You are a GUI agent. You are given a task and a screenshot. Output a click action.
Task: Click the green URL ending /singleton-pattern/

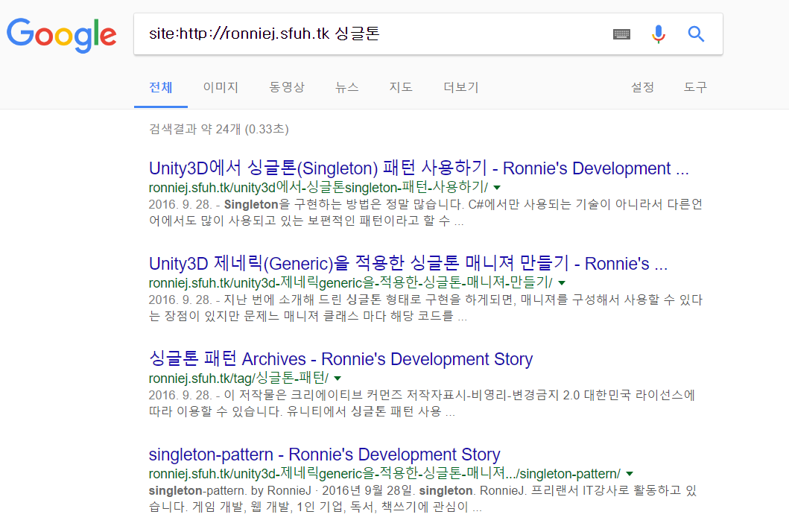coord(384,473)
